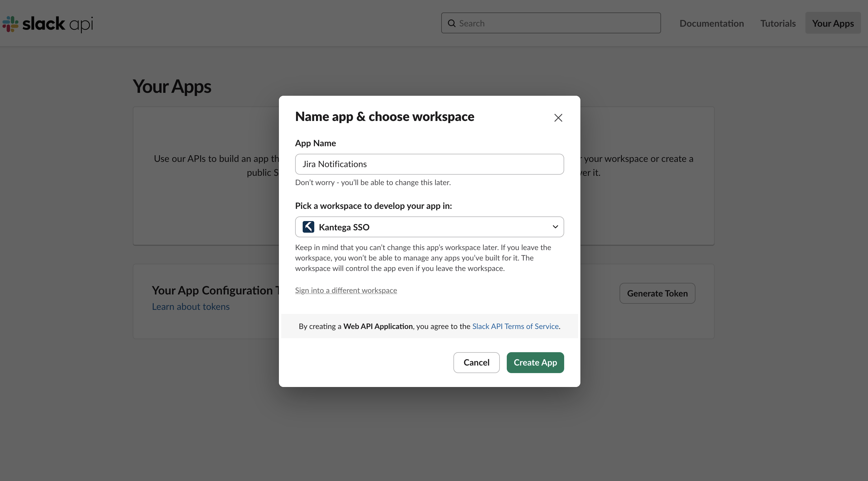Click the slack api wordmark
Viewport: 868px width, 481px height.
point(58,24)
